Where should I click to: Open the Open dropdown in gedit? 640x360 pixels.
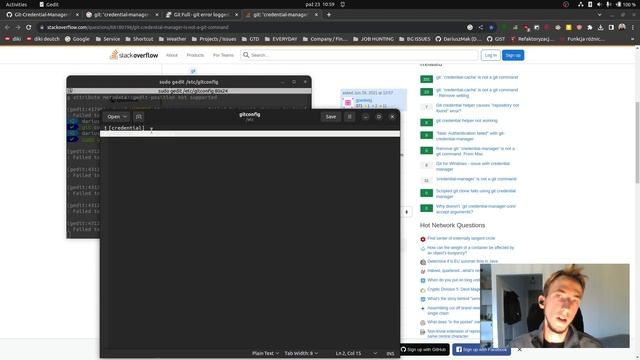coord(117,117)
